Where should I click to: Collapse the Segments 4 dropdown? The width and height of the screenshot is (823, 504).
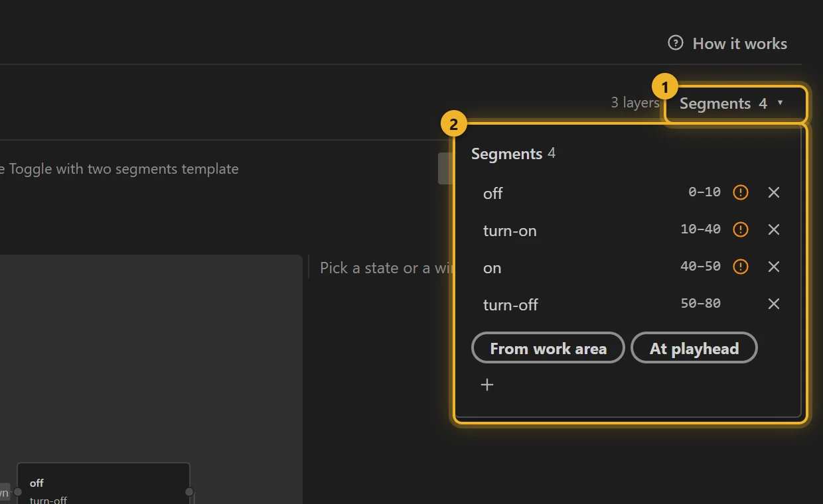pos(732,103)
